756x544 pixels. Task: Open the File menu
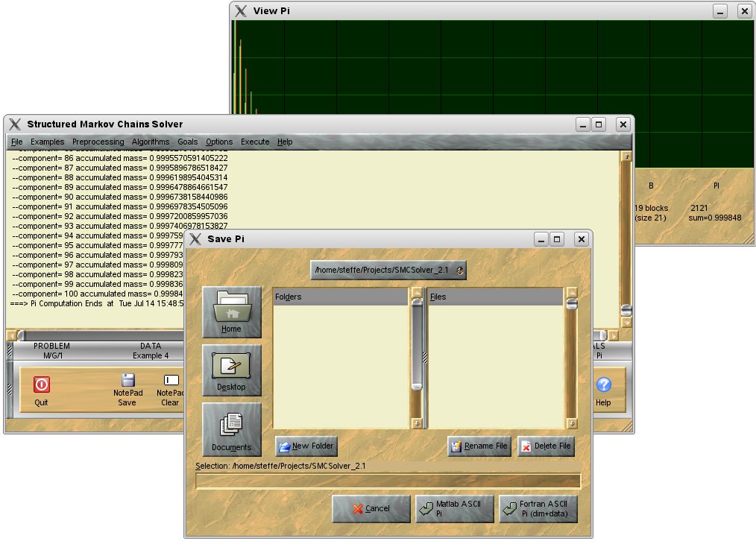(16, 142)
